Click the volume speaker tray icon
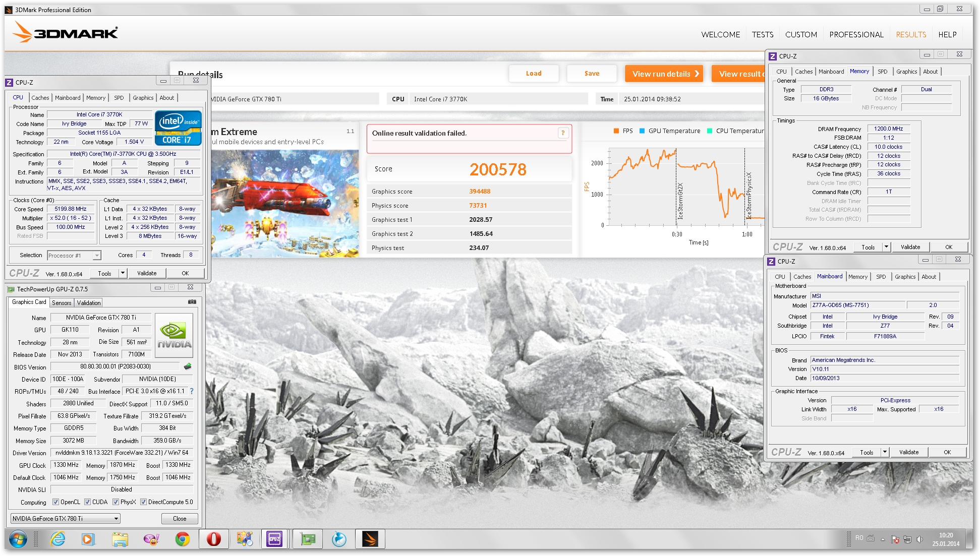The width and height of the screenshot is (980, 556). (919, 539)
